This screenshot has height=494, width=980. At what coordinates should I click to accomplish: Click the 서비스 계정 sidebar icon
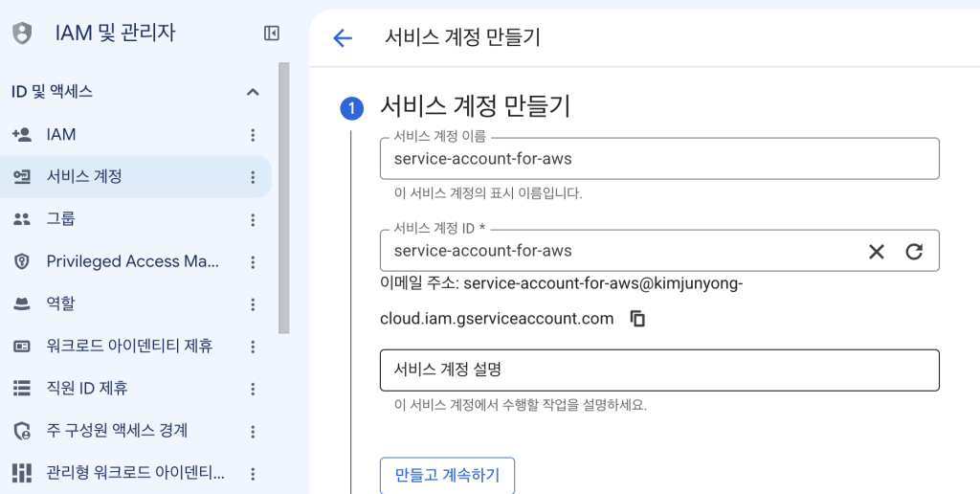click(22, 177)
